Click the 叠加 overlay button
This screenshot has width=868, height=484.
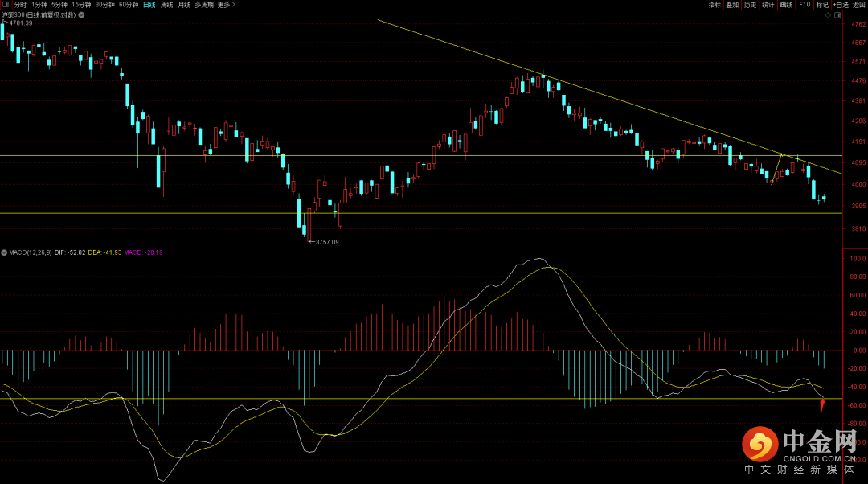pos(732,5)
